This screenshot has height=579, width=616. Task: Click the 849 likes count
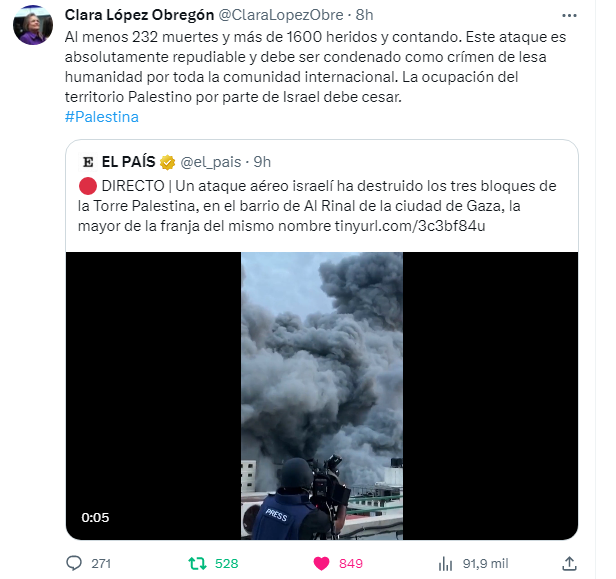coord(351,564)
